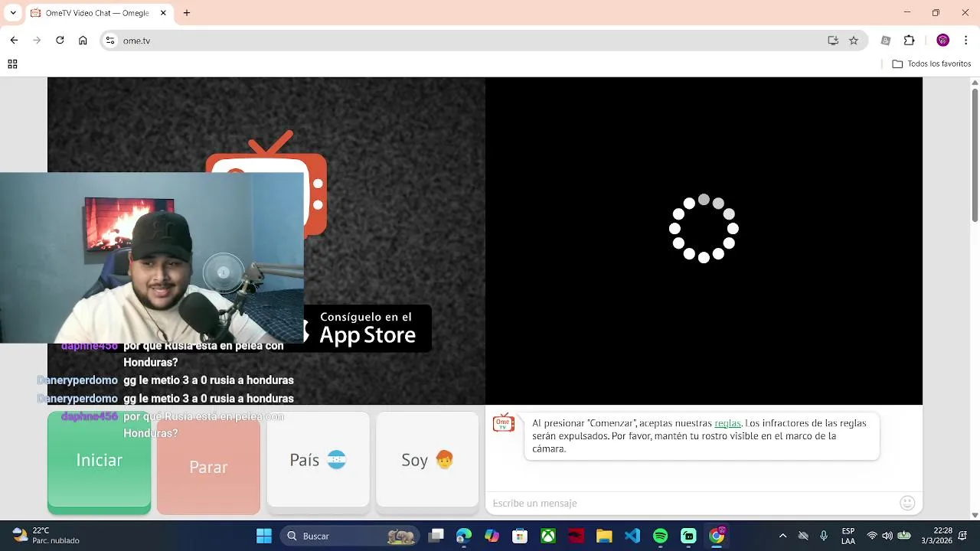Click the taskbar Buscar search box

click(x=351, y=536)
